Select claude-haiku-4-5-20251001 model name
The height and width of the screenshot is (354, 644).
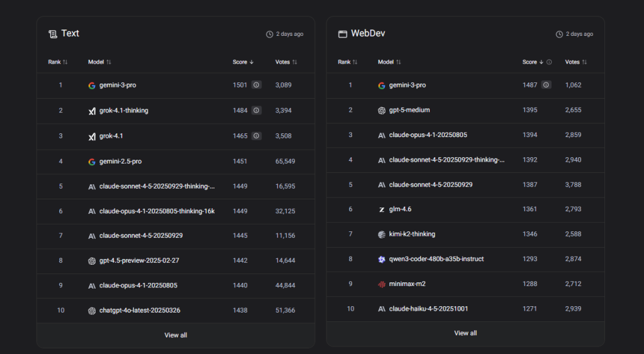coord(428,309)
